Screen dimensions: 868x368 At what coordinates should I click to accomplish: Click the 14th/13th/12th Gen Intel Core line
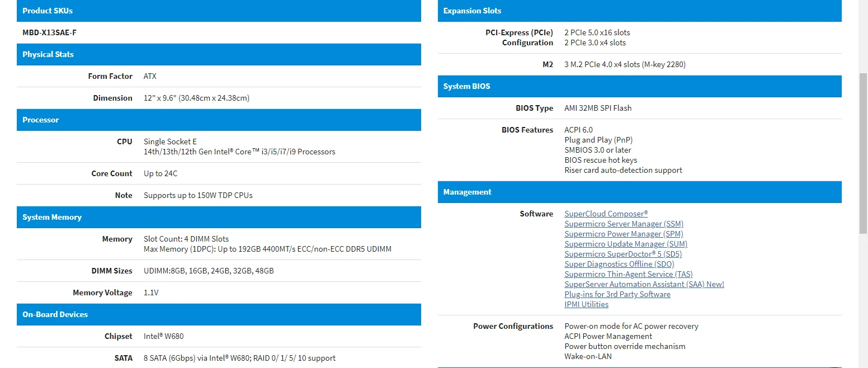pos(239,152)
